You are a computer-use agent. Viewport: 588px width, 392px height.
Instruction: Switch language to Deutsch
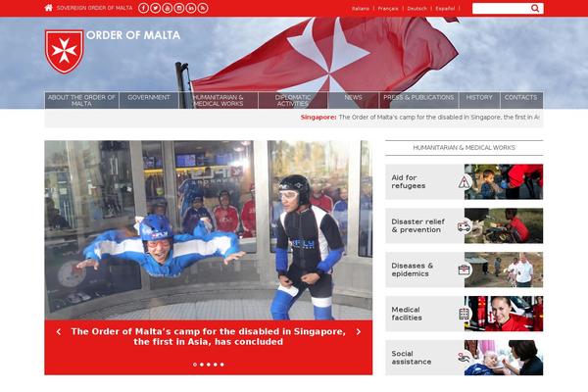pyautogui.click(x=417, y=8)
